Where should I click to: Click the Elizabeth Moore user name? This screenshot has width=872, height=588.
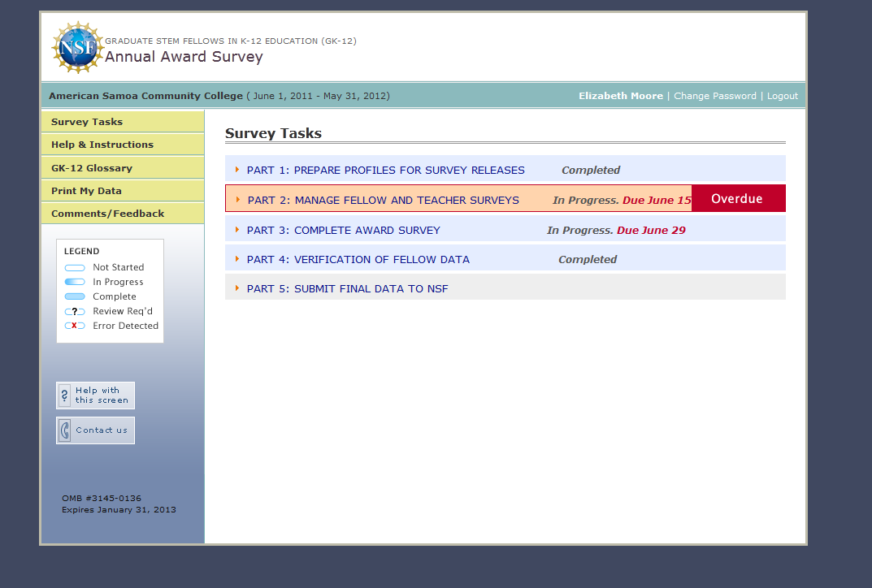pos(621,96)
